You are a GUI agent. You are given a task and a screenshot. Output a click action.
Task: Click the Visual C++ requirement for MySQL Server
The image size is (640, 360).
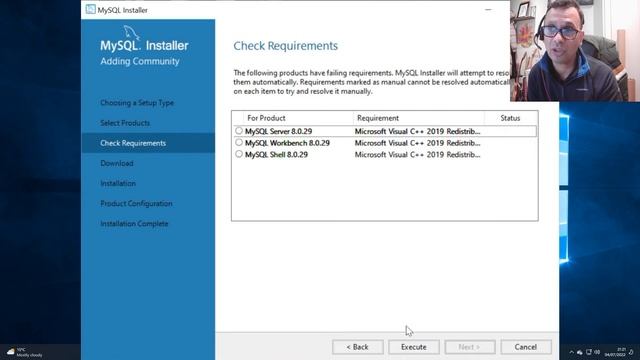pyautogui.click(x=417, y=131)
